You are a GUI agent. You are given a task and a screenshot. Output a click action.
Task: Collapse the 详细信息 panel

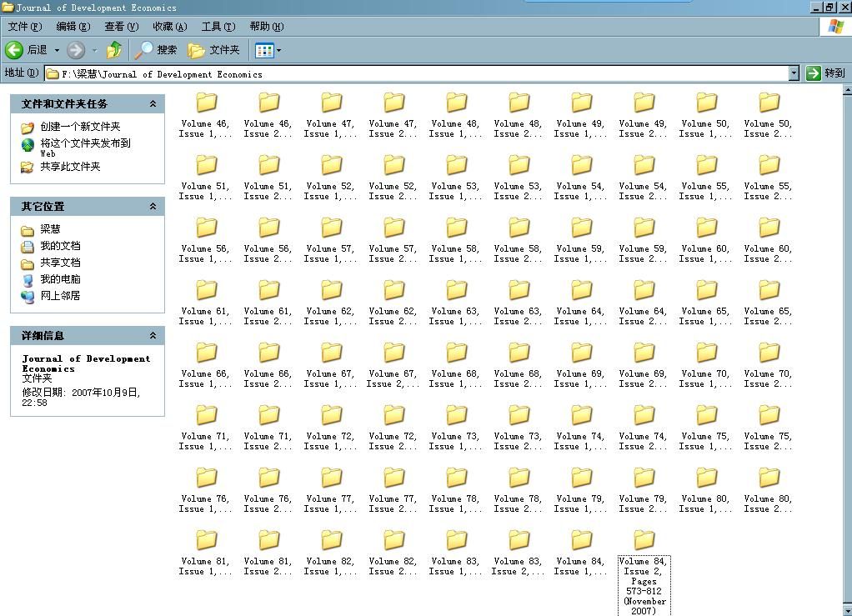click(153, 336)
